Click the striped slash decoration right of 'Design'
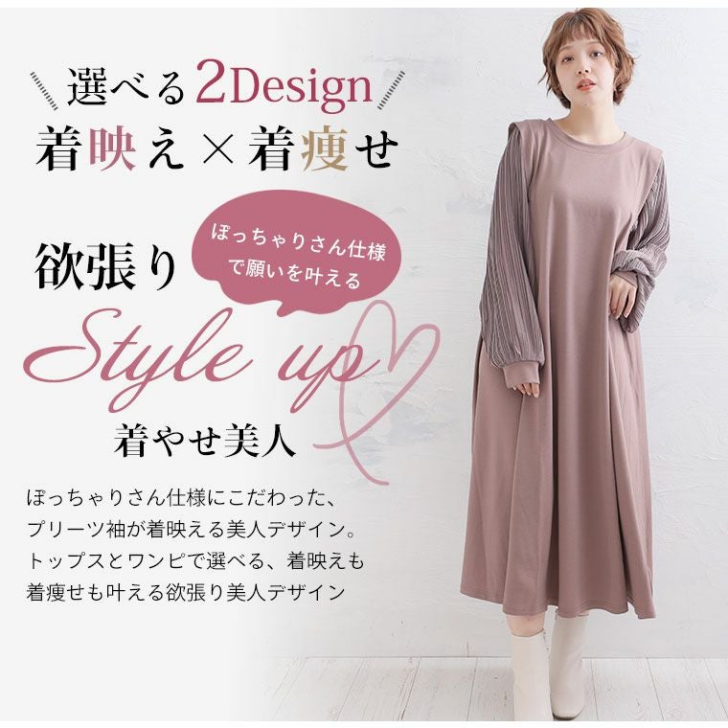 pos(392,91)
